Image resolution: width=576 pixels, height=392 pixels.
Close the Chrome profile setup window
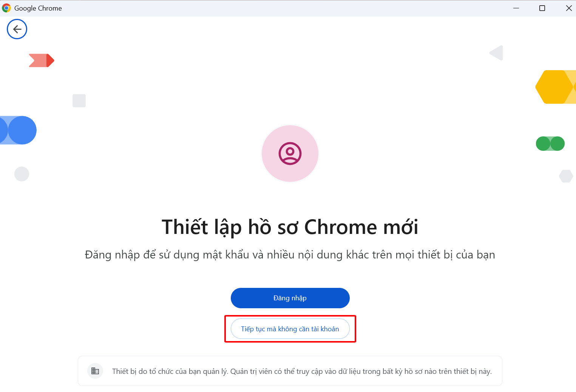[568, 8]
